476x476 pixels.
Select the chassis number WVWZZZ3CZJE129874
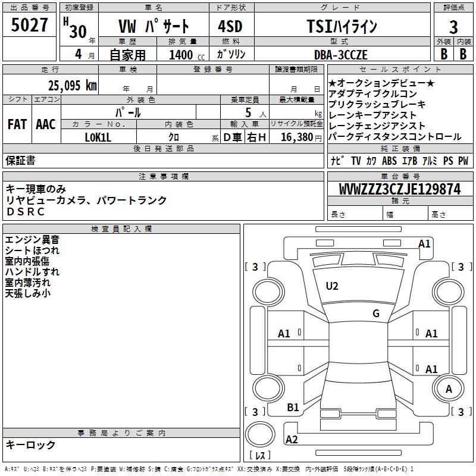(x=400, y=189)
